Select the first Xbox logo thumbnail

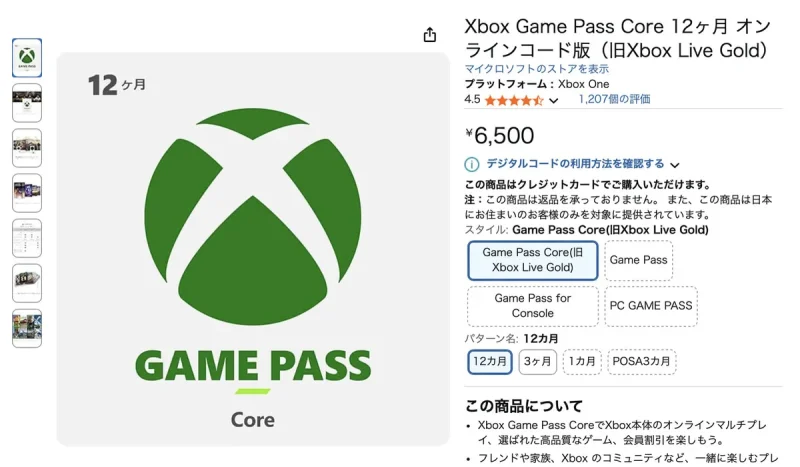point(27,58)
